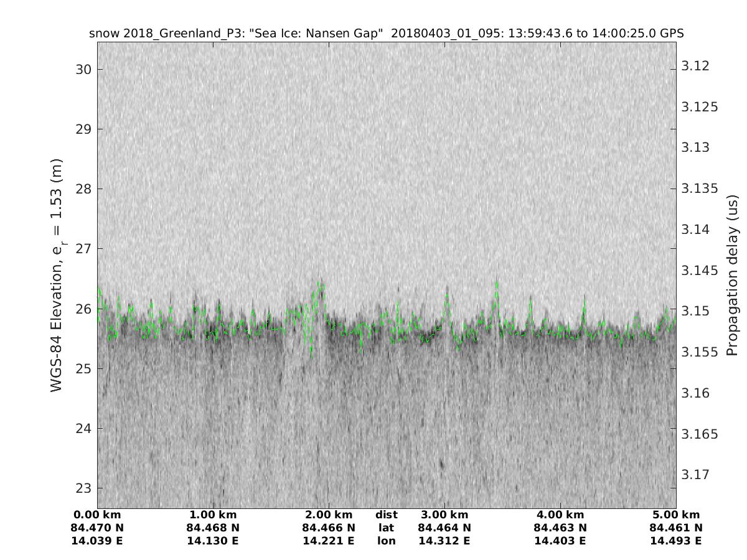Viewport: 747px width, 560px height.
Task: Click the 'lon' legend text below the plot
Action: coord(386,541)
